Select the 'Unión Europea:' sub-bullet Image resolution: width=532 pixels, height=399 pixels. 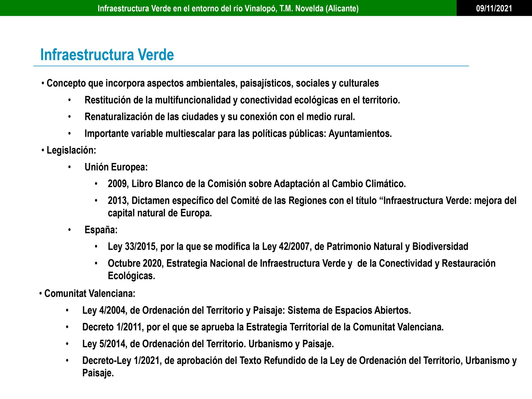point(116,167)
